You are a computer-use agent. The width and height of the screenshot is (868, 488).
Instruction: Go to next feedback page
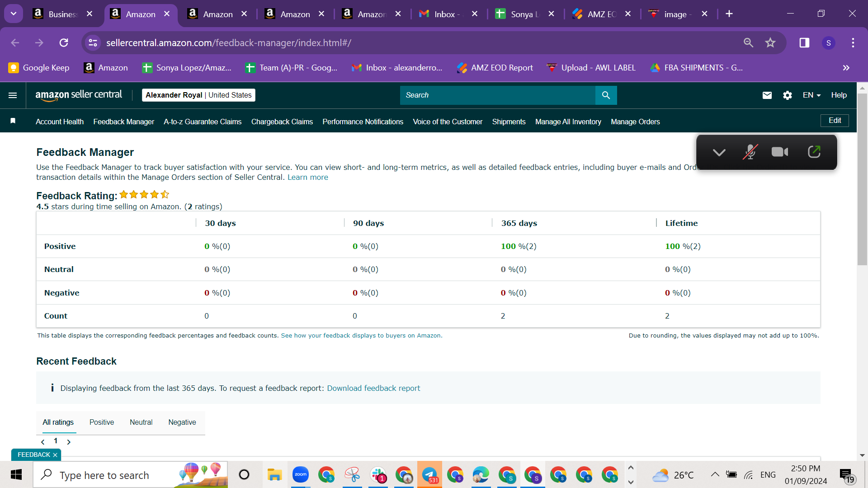pos(69,442)
